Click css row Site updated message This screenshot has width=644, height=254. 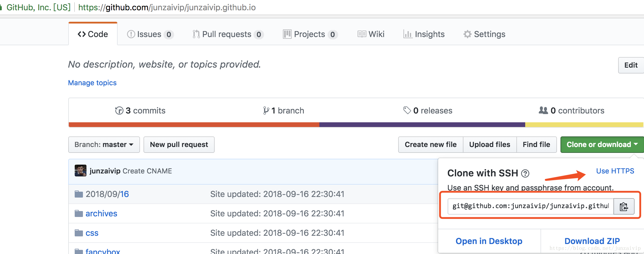(277, 233)
